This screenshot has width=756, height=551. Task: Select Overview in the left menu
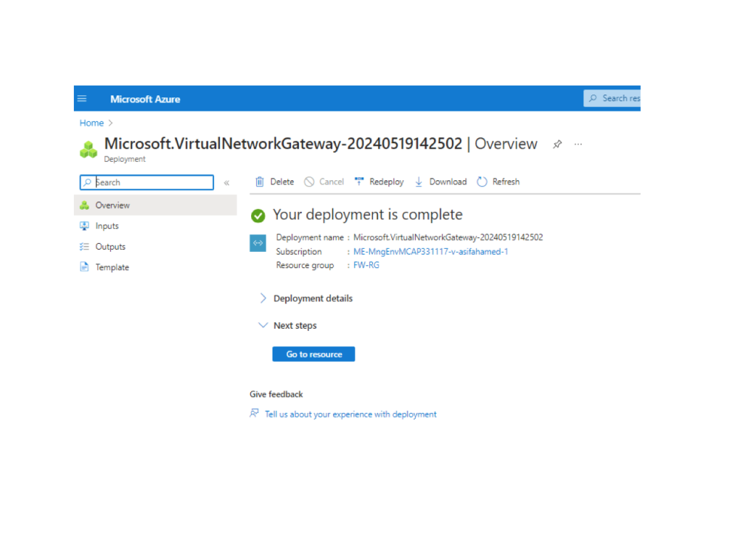click(x=112, y=205)
